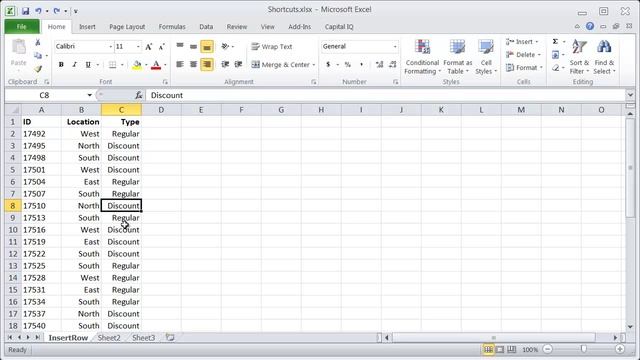Open the Cell Styles dropdown

pos(486,57)
